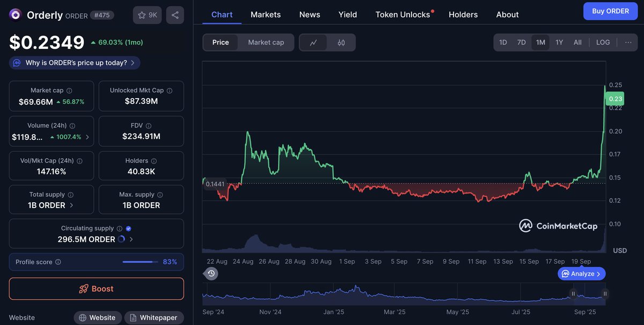Image resolution: width=644 pixels, height=325 pixels.
Task: Set chart range to 1Y
Action: tap(559, 42)
